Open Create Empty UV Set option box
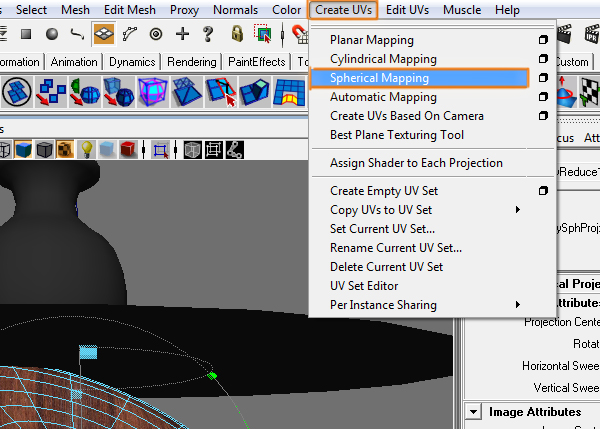The image size is (600, 429). 543,191
